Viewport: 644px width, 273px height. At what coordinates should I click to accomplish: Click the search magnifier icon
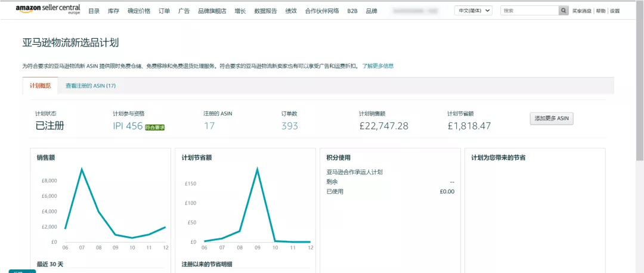[x=563, y=11]
